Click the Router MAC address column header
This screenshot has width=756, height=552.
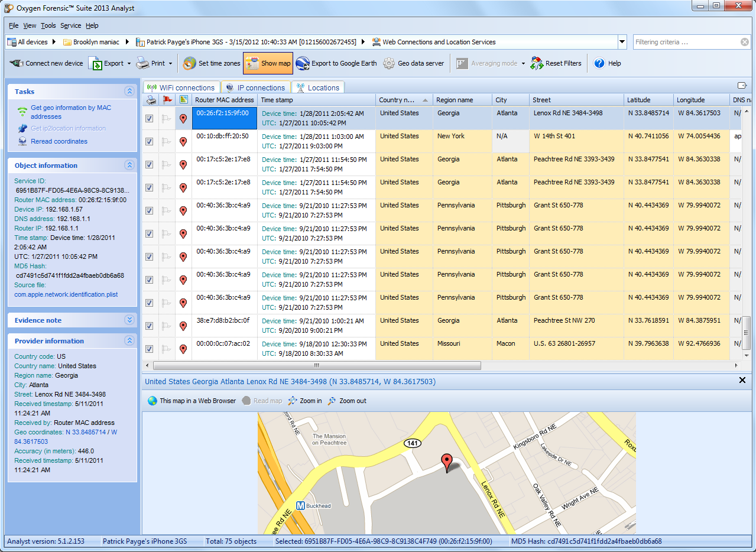point(225,100)
